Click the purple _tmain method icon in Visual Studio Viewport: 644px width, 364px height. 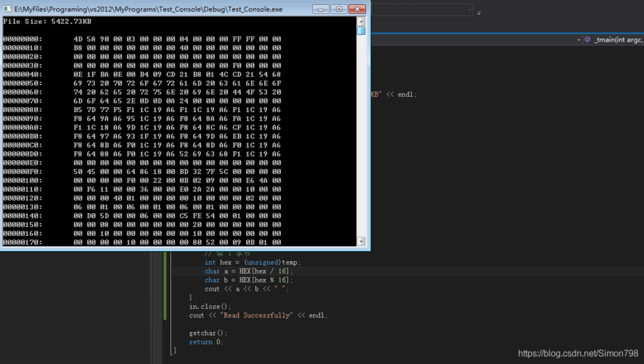click(587, 39)
